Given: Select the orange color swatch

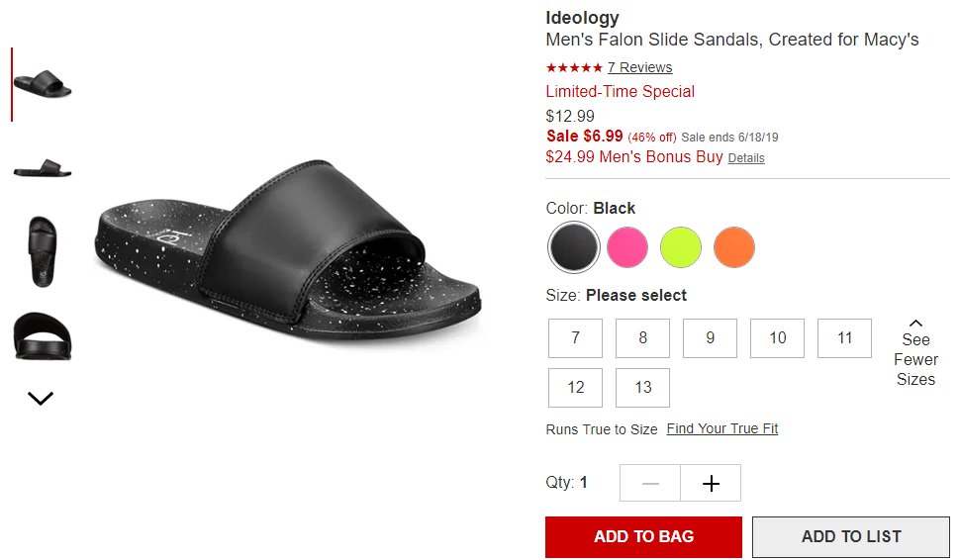Looking at the screenshot, I should (734, 247).
